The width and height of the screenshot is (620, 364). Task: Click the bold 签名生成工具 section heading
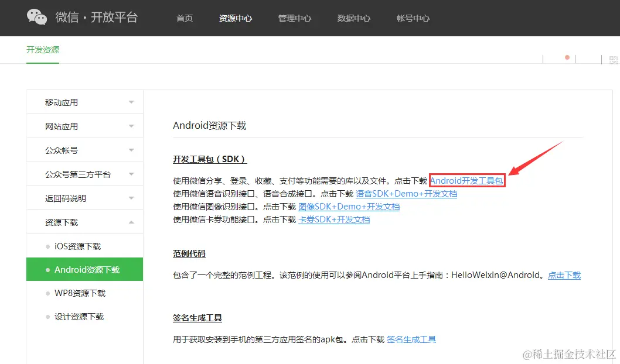coord(197,318)
